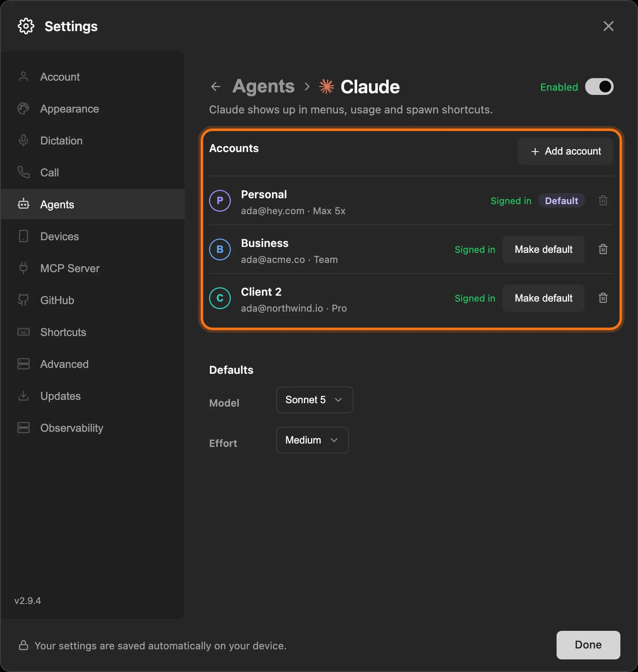This screenshot has height=672, width=638.
Task: Select the Agents section in sidebar
Action: tap(93, 205)
